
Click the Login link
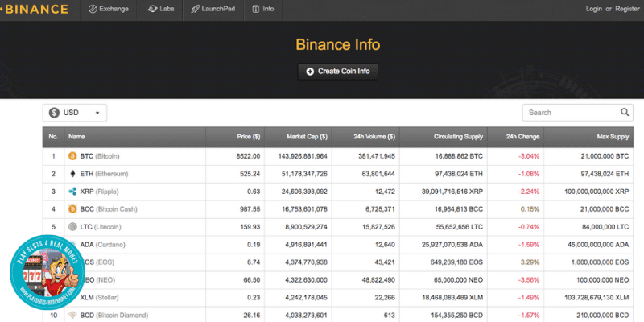point(593,9)
